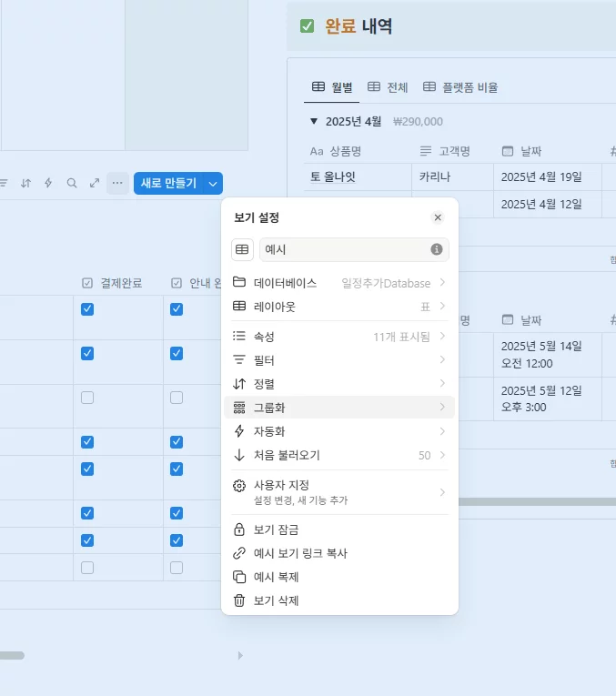This screenshot has width=616, height=696.
Task: Check the last row empty 안내 checkbox
Action: 177,568
